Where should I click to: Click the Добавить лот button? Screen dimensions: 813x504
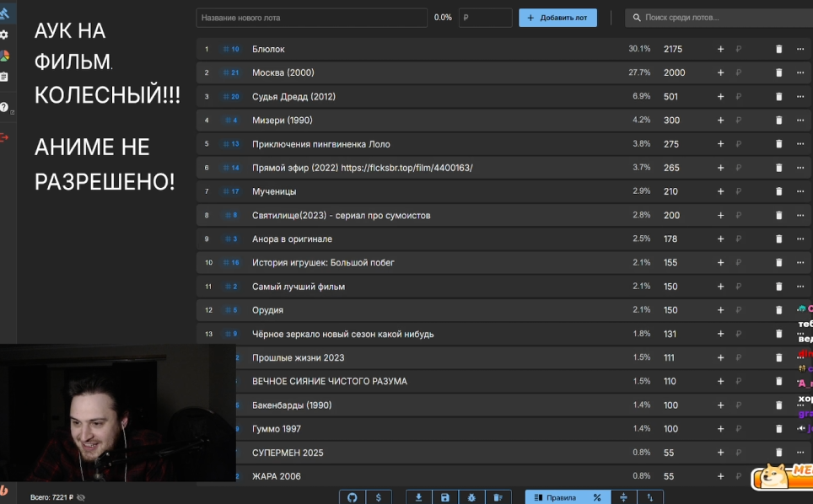click(x=557, y=18)
